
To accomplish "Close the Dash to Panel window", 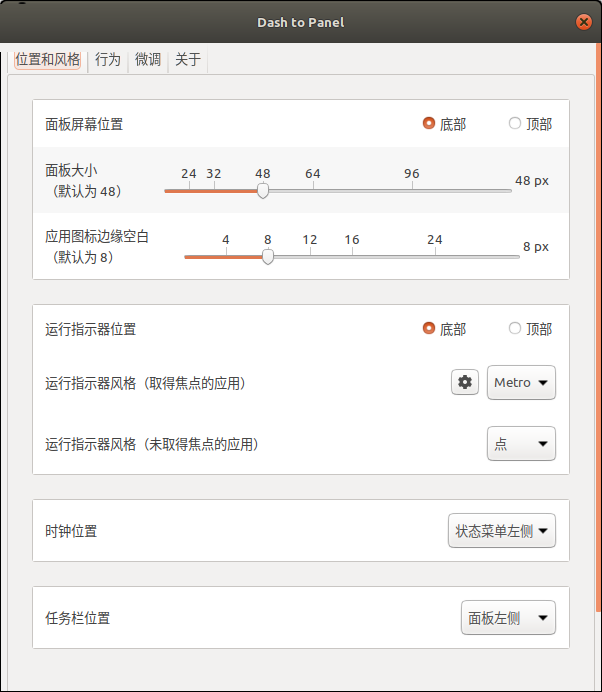I will [x=584, y=21].
